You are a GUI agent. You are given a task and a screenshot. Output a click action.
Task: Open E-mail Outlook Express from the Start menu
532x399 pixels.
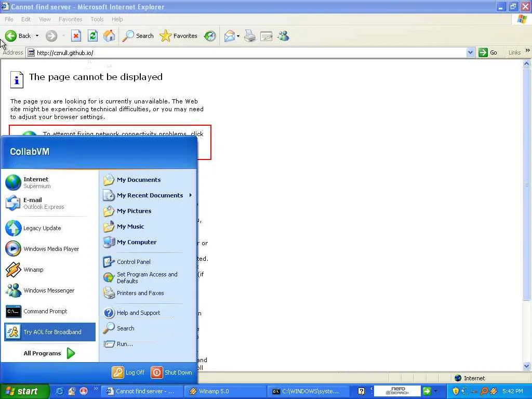tap(49, 203)
